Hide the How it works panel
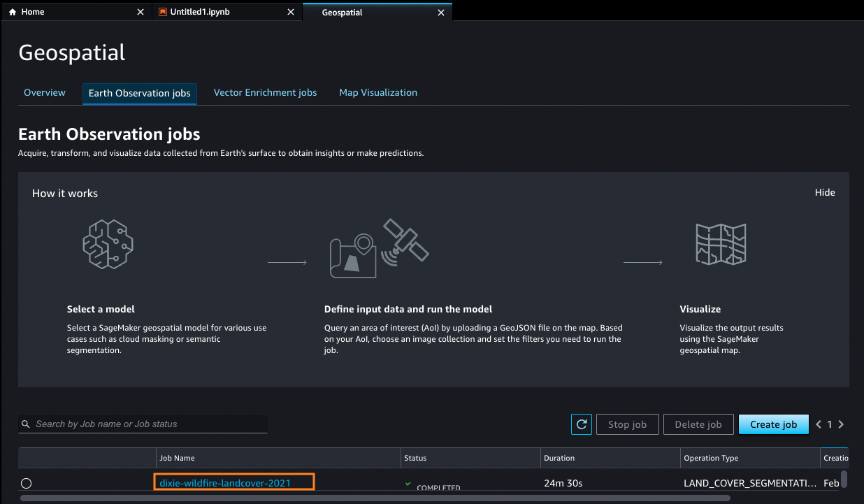Viewport: 864px width, 504px height. coord(825,192)
